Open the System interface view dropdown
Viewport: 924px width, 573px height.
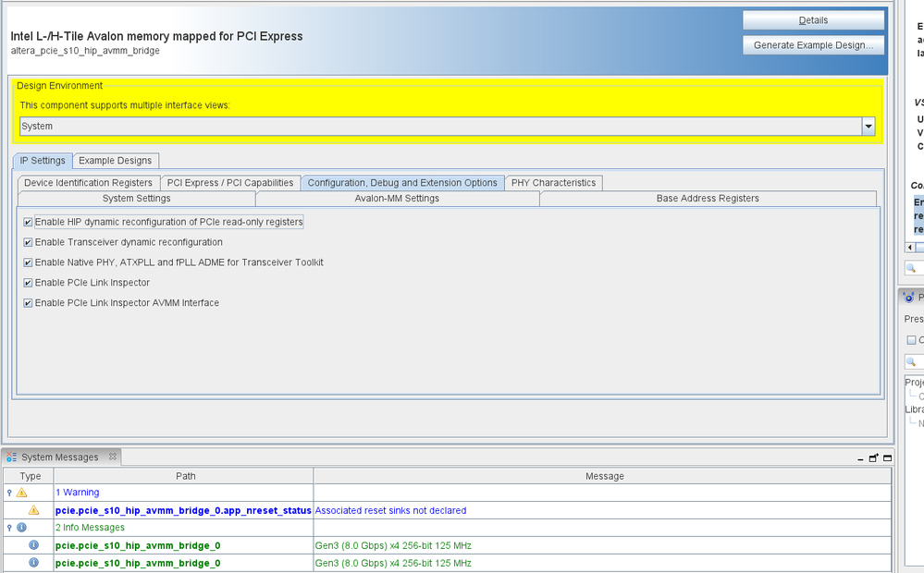click(868, 127)
